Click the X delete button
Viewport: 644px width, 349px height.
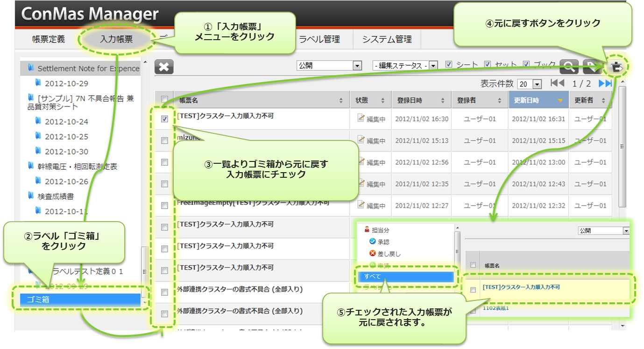164,67
